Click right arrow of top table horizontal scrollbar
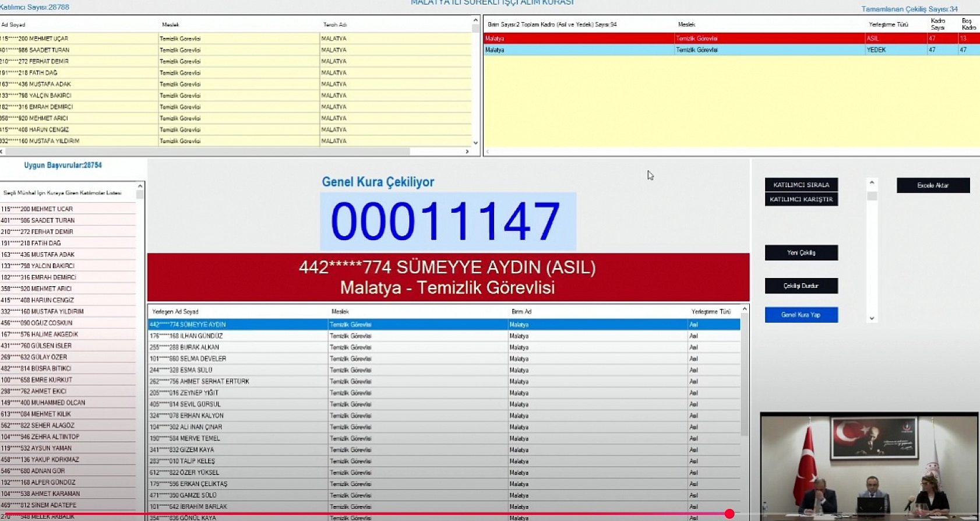The width and height of the screenshot is (980, 521). tap(467, 152)
